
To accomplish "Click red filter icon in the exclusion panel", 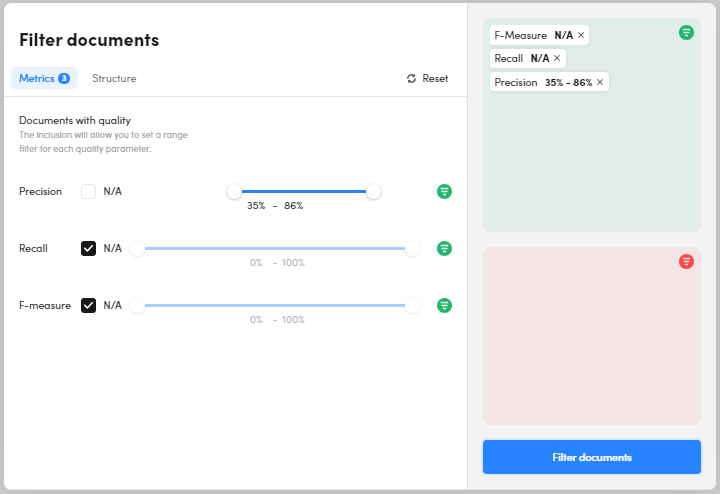I will pyautogui.click(x=686, y=261).
